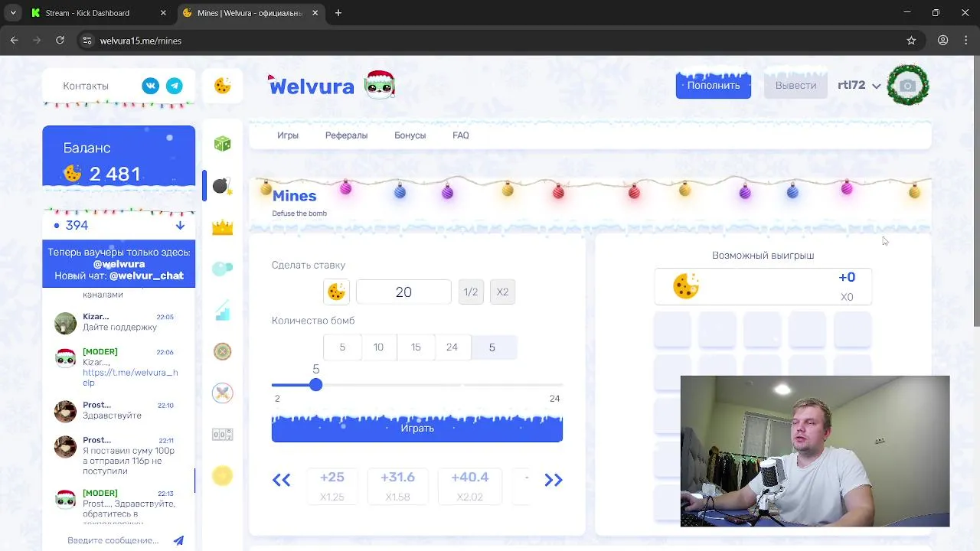
Task: Open the yellow coin game icon
Action: [222, 476]
